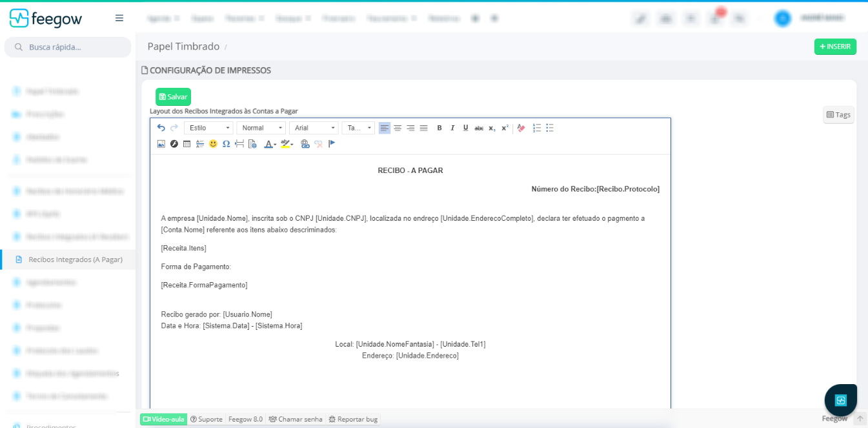This screenshot has width=868, height=428.
Task: Toggle underline formatting
Action: (x=465, y=128)
